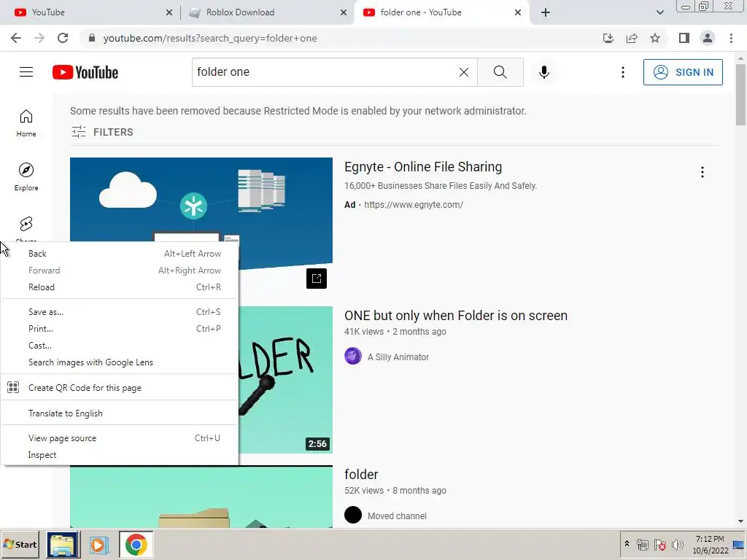Reload the page from the browser toolbar
Image resolution: width=747 pixels, height=560 pixels.
click(x=63, y=38)
